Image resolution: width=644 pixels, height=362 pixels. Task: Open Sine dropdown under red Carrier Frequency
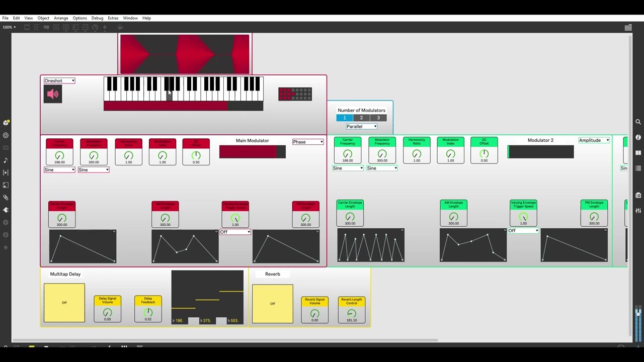59,170
